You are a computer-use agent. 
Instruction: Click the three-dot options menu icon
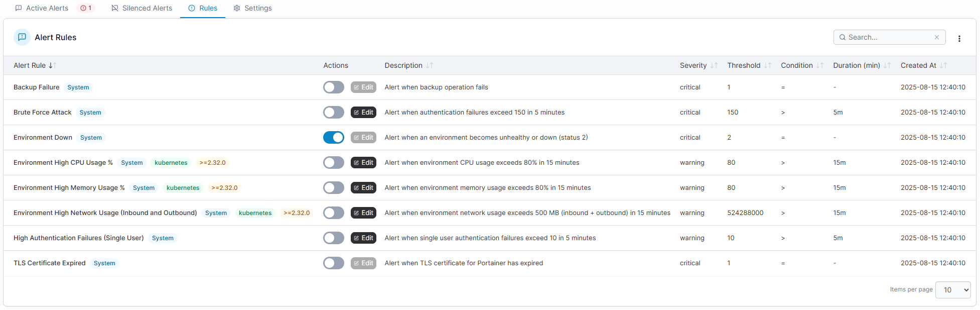959,38
